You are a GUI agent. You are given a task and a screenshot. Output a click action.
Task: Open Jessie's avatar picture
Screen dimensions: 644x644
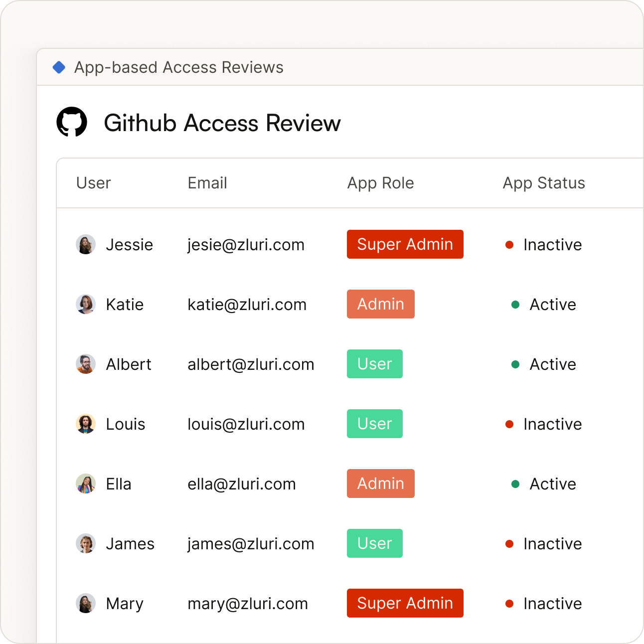click(x=86, y=244)
